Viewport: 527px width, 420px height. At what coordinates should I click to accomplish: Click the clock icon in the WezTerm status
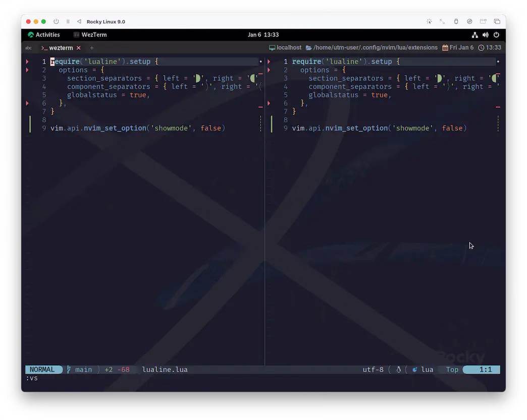tap(481, 48)
